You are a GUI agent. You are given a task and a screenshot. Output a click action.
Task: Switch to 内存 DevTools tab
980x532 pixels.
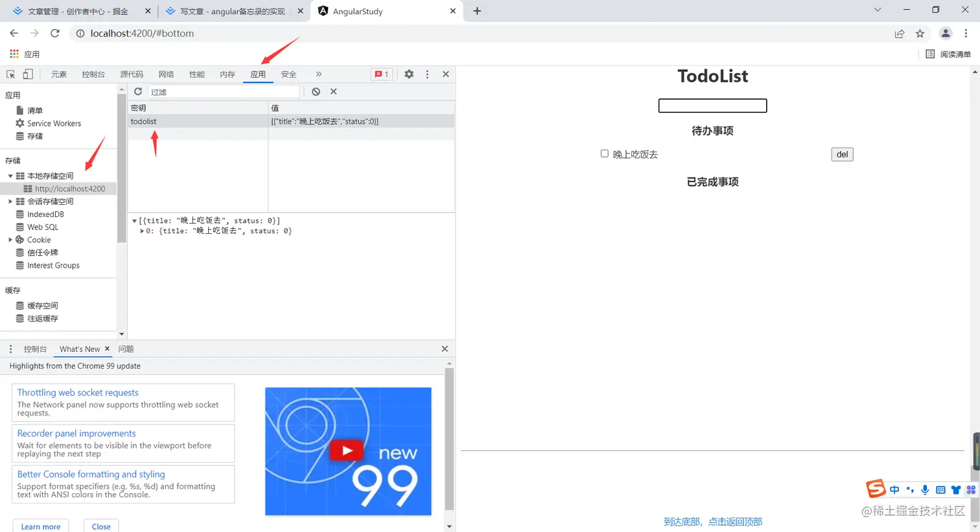click(x=227, y=75)
